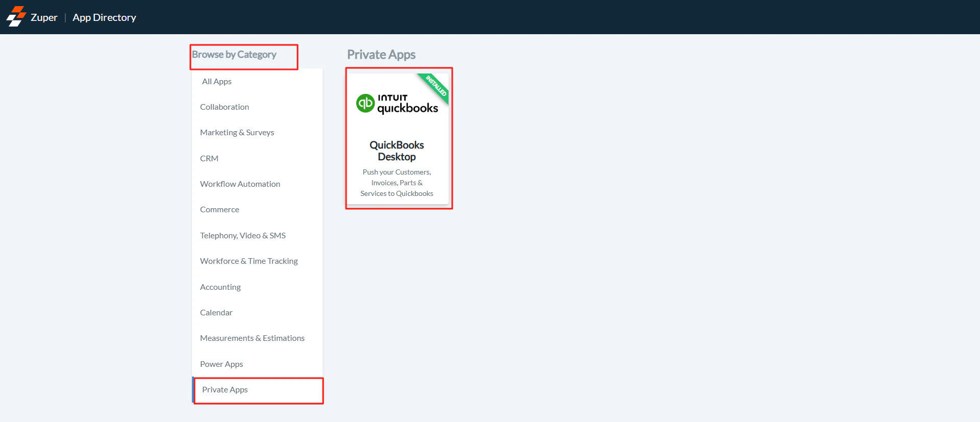Click the QuickBooks logo on the app card
The height and width of the screenshot is (422, 980).
[397, 104]
